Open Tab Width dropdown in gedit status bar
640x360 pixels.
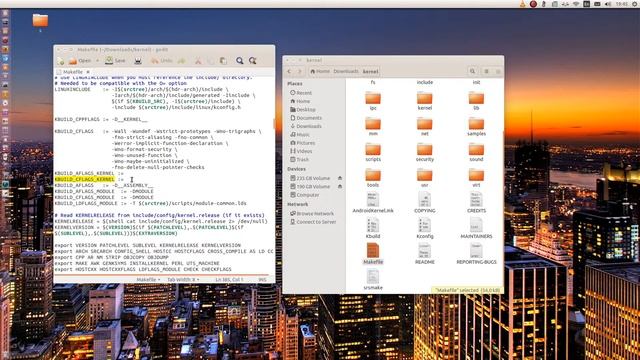coord(183,280)
